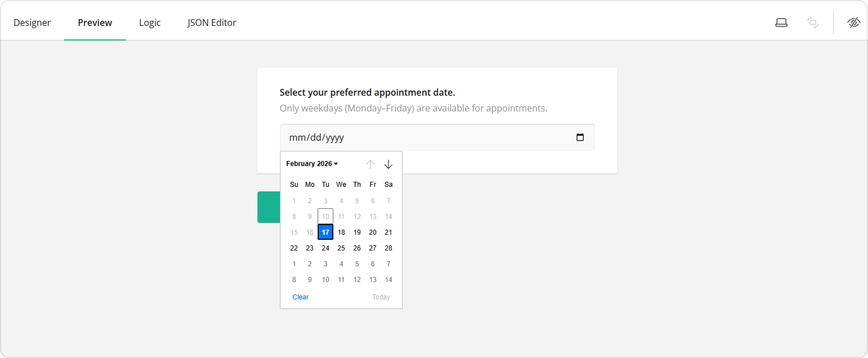Select the outlined date 10 cell
This screenshot has width=868, height=358.
click(325, 216)
